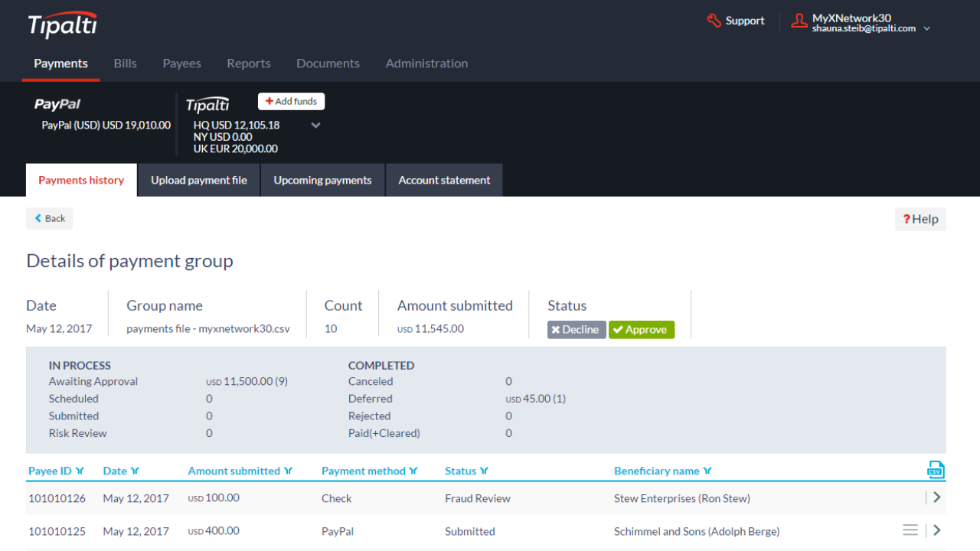
Task: Click the Add funds button
Action: click(x=291, y=102)
